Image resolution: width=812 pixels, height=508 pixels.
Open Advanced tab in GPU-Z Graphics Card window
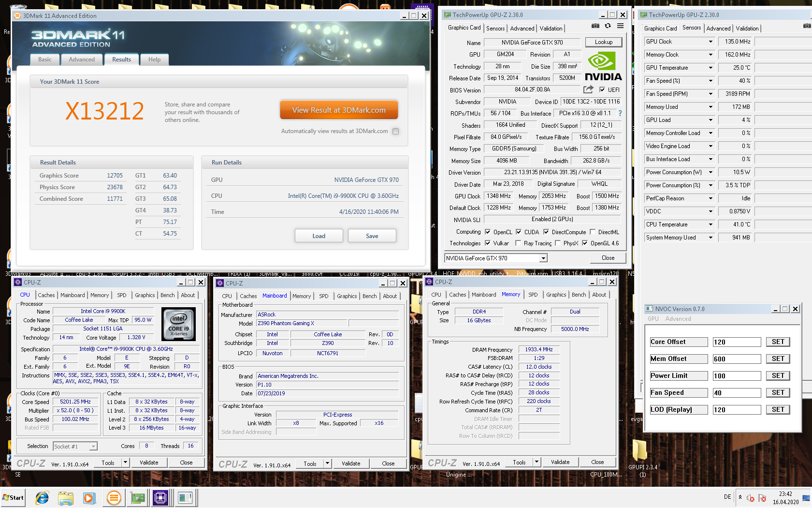[522, 29]
